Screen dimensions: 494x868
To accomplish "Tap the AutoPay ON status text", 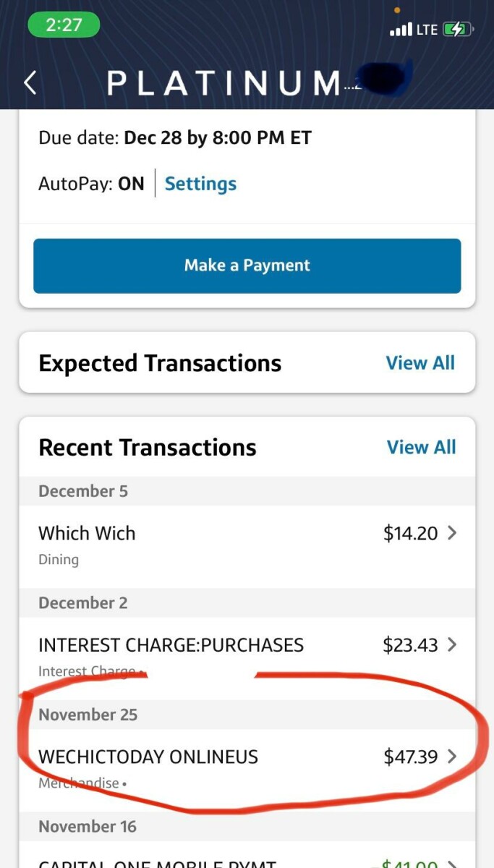I will coord(91,184).
